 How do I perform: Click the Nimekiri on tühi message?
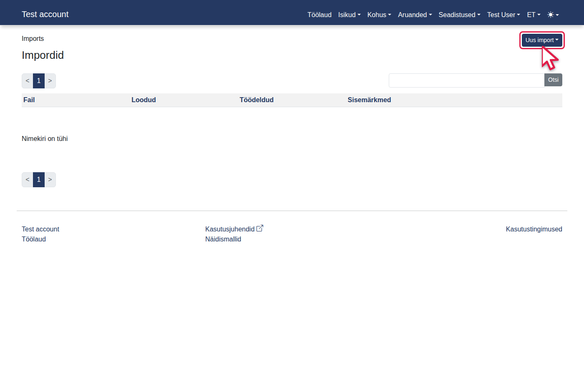[45, 138]
